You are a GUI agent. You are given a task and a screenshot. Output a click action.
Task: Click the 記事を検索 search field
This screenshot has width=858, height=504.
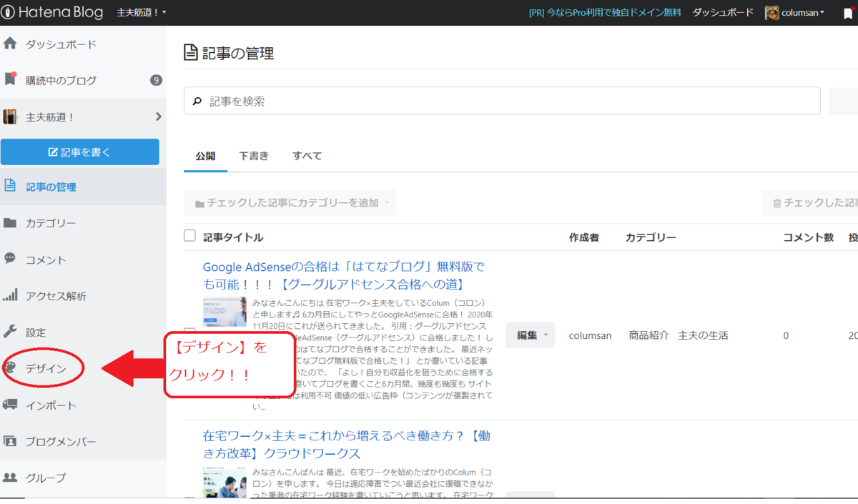click(502, 102)
